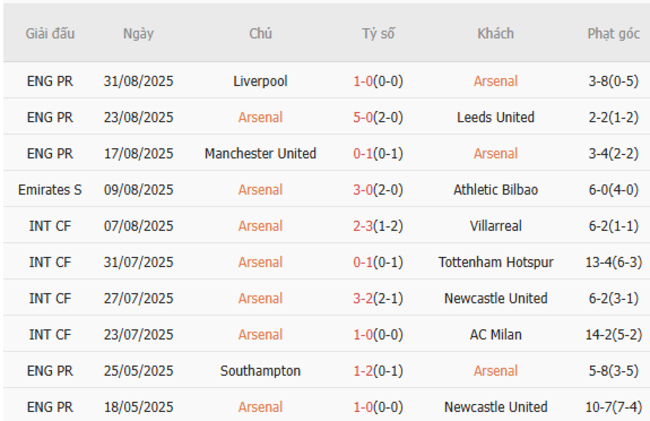The width and height of the screenshot is (650, 421).
Task: Select Manchester United in the home column
Action: click(260, 153)
